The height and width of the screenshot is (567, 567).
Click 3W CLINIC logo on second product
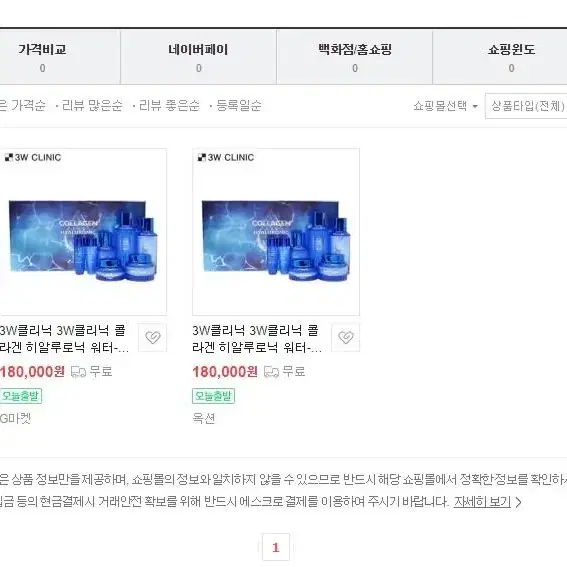(x=226, y=158)
